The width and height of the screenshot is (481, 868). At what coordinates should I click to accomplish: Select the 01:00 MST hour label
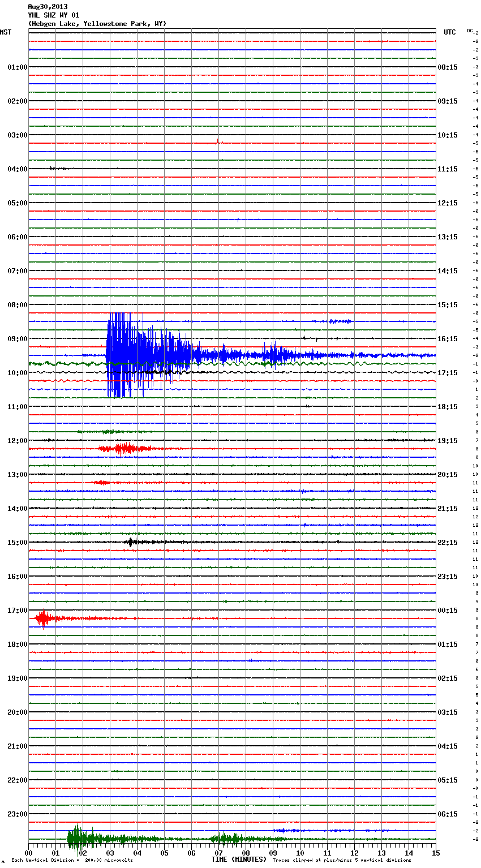(18, 67)
